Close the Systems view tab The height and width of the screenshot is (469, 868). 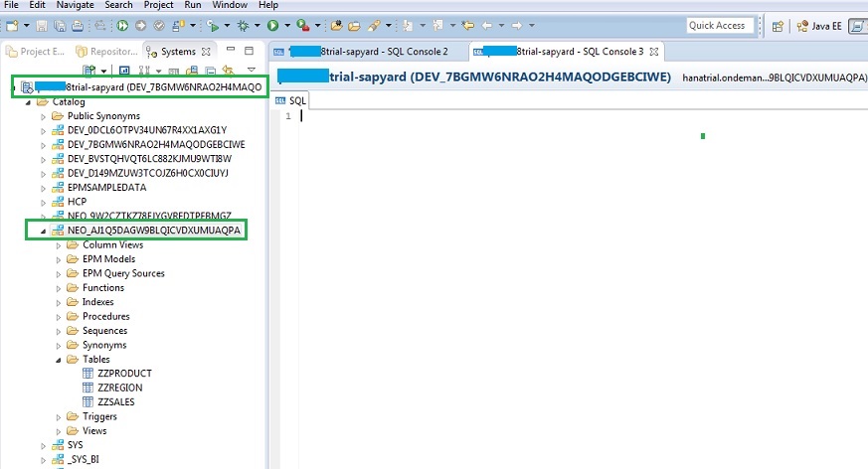[206, 52]
